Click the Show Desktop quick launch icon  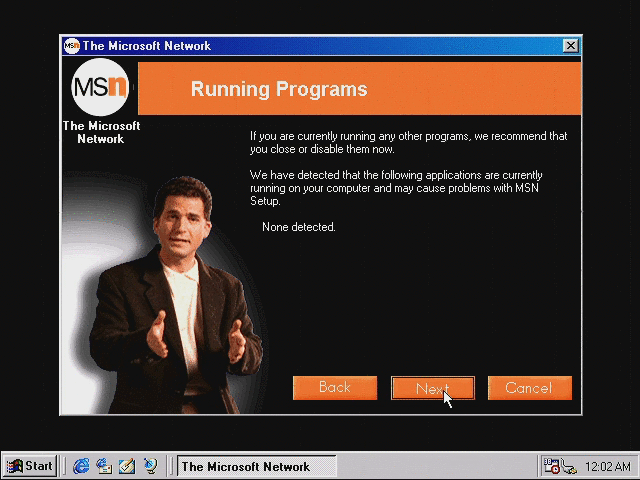click(x=127, y=466)
